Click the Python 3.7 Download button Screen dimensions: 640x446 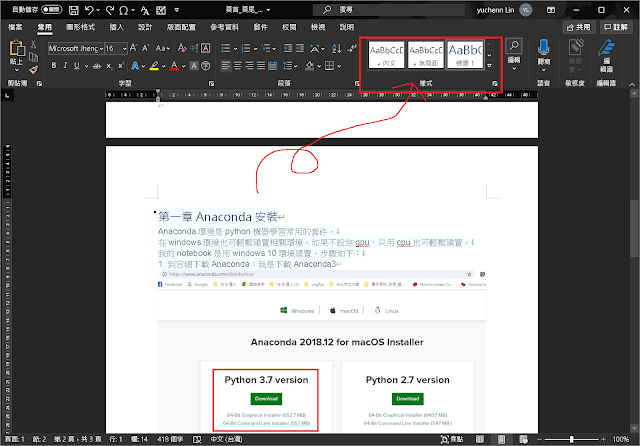click(266, 399)
